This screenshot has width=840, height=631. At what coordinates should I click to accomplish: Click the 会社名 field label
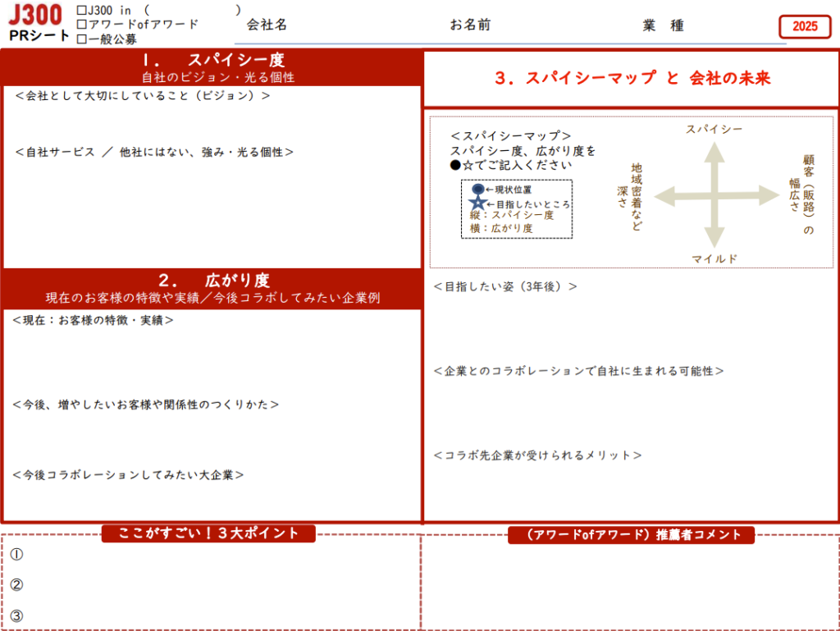[x=267, y=25]
